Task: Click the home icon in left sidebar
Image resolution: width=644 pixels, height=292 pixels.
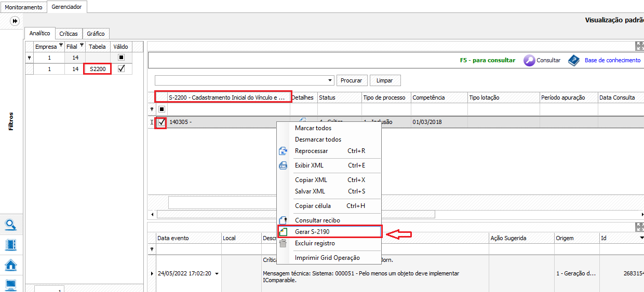Action: tap(11, 265)
